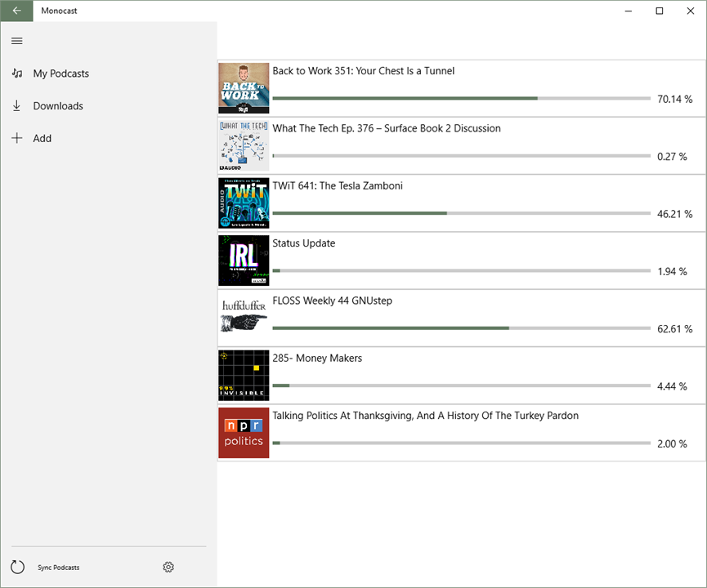Click the 99% Invisible cover art
707x588 pixels.
pos(244,376)
